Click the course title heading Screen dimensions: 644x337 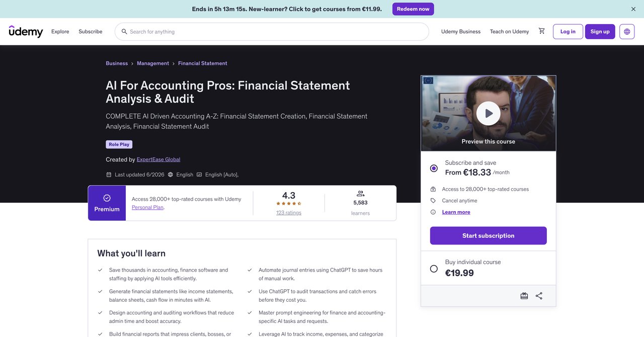(x=228, y=92)
